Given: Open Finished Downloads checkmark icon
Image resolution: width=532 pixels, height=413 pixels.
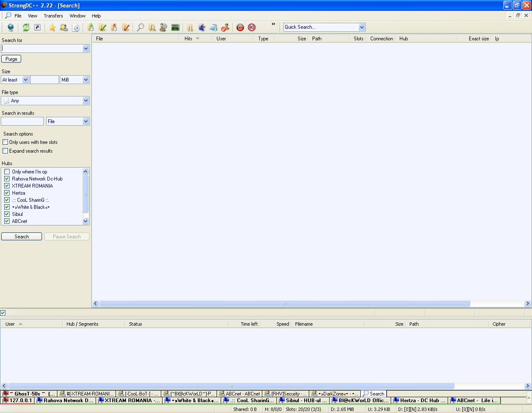Looking at the screenshot, I should [x=103, y=27].
